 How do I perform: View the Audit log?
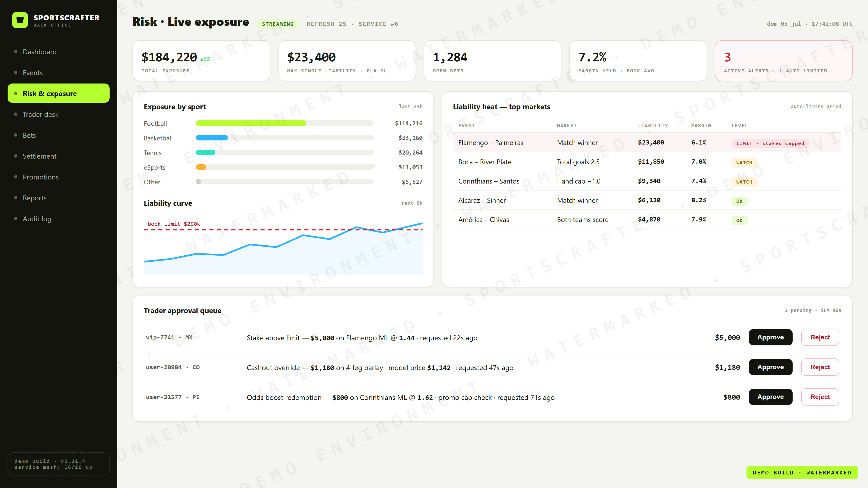pos(58,219)
